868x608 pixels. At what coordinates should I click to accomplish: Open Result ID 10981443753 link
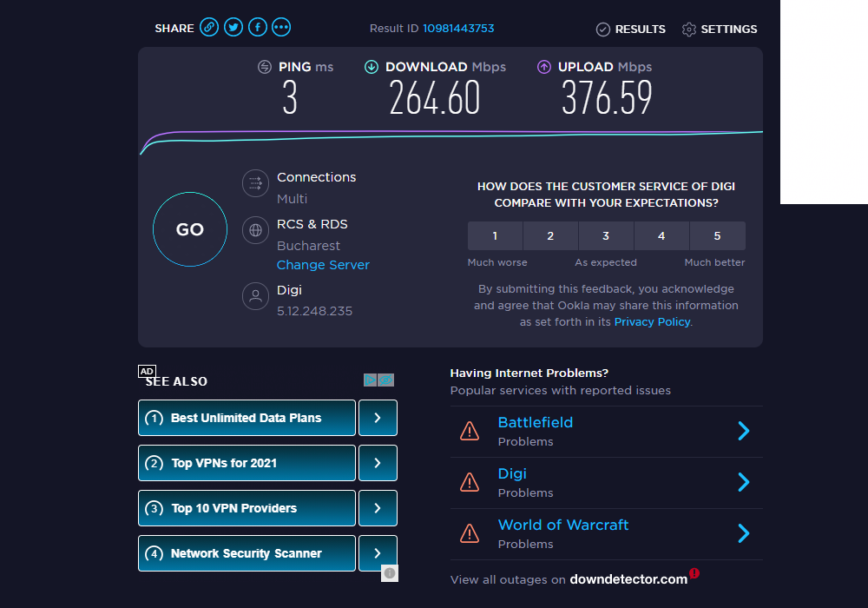pos(458,29)
